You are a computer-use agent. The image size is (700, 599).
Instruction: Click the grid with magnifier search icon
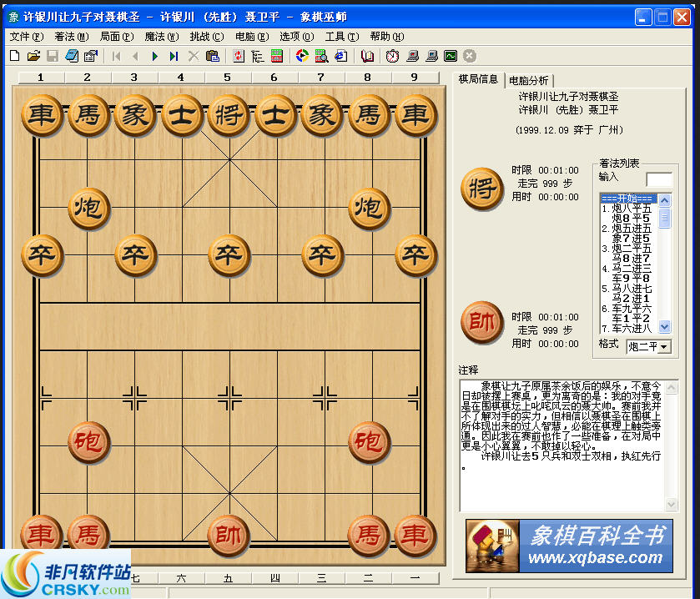[321, 56]
